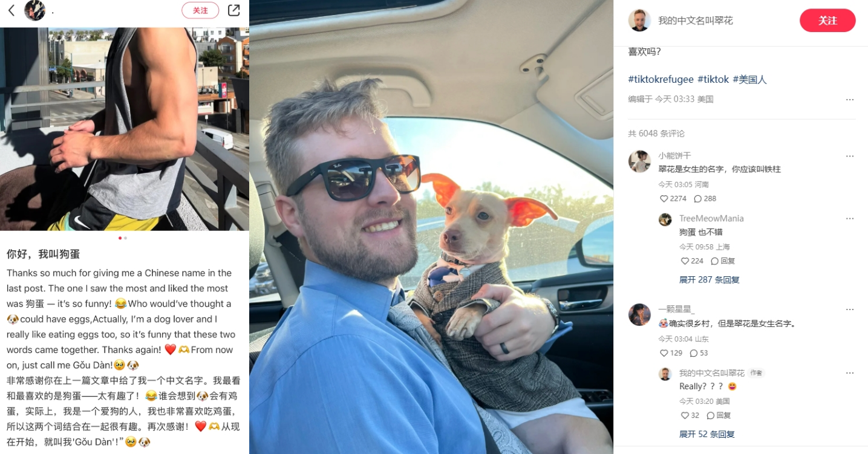Like TreeMeowMania's reply showing 224
Viewport: 868px width, 454px height.
pyautogui.click(x=685, y=261)
